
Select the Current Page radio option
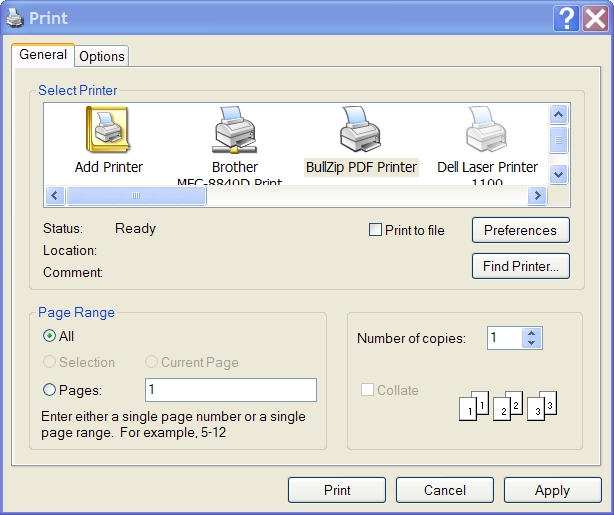[x=152, y=362]
